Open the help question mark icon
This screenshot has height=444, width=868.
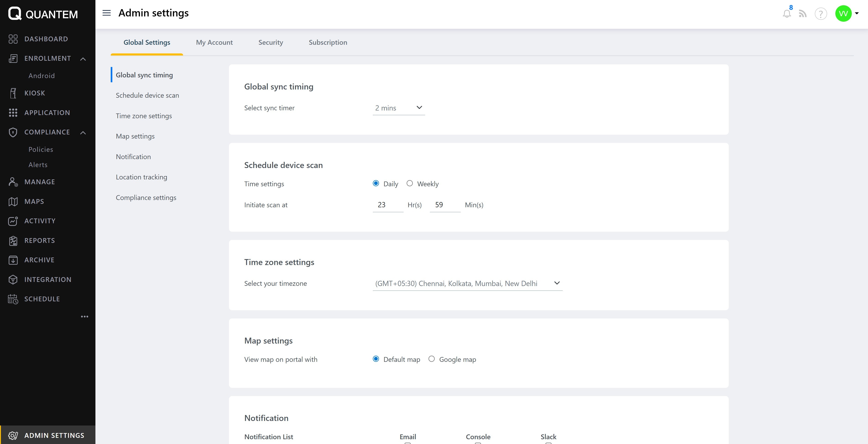click(821, 14)
